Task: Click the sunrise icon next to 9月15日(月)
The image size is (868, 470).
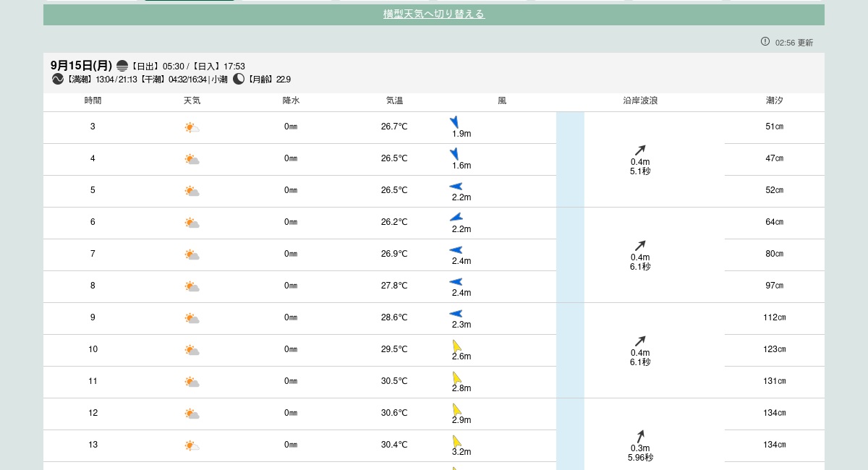Action: [122, 66]
